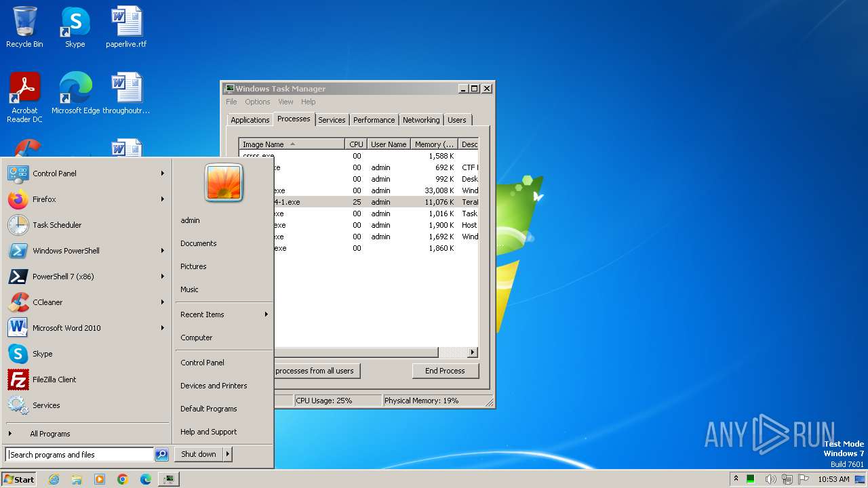
Task: Click clock showing 10:53 AM
Action: pos(833,479)
